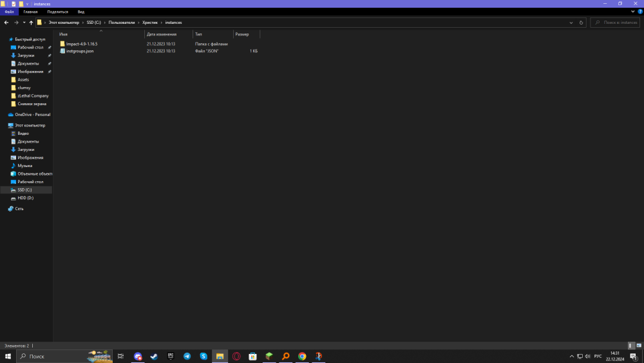The height and width of the screenshot is (363, 644).
Task: Open Opera browser taskbar icon
Action: [236, 357]
